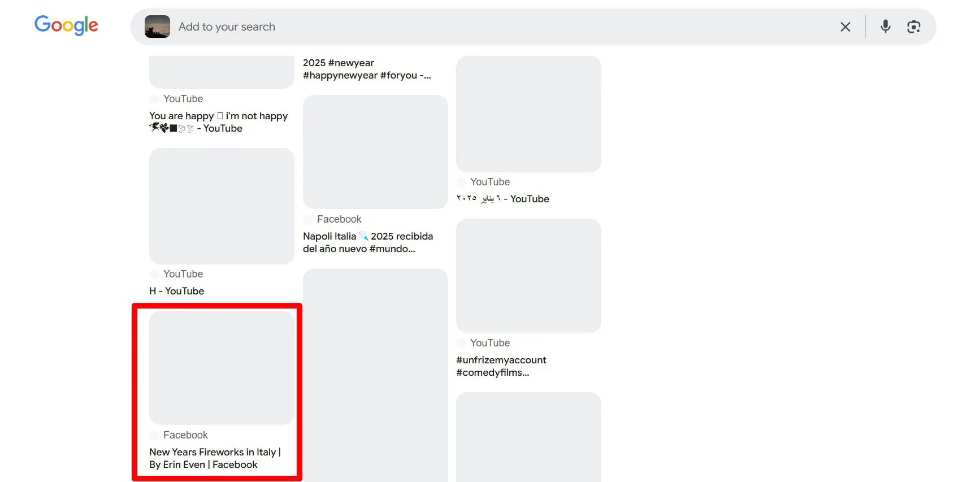Screen dimensions: 980x482
Task: Start voice search with microphone icon
Action: click(885, 27)
